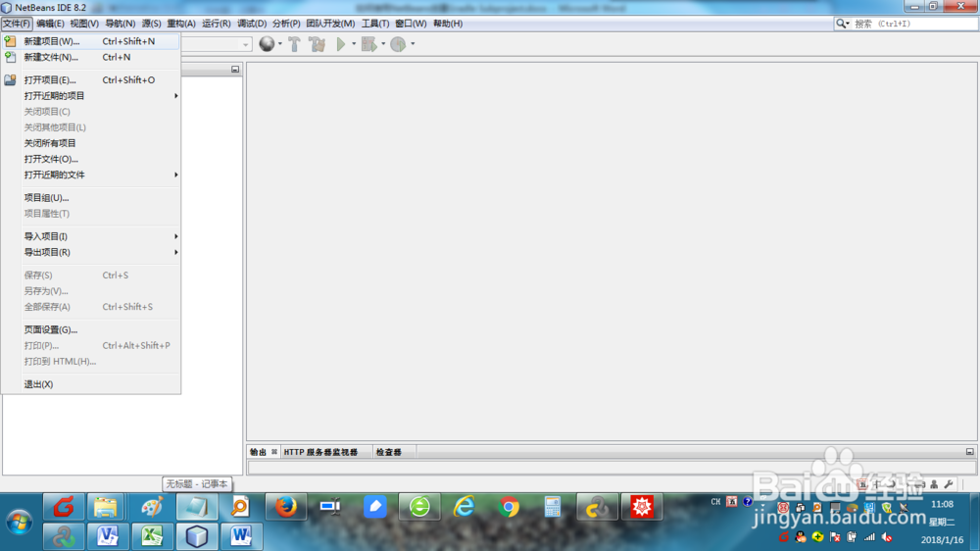Click the search field in menu bar
This screenshot has width=980, height=551.
913,24
